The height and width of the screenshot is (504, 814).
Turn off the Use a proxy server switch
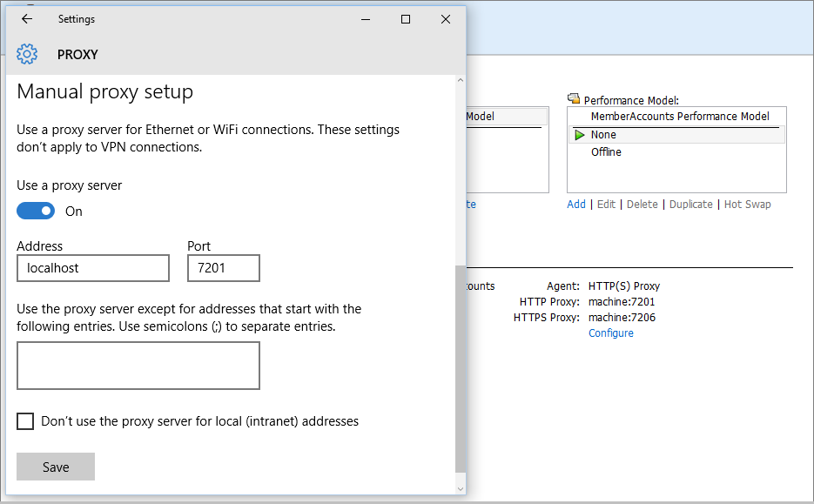click(36, 211)
